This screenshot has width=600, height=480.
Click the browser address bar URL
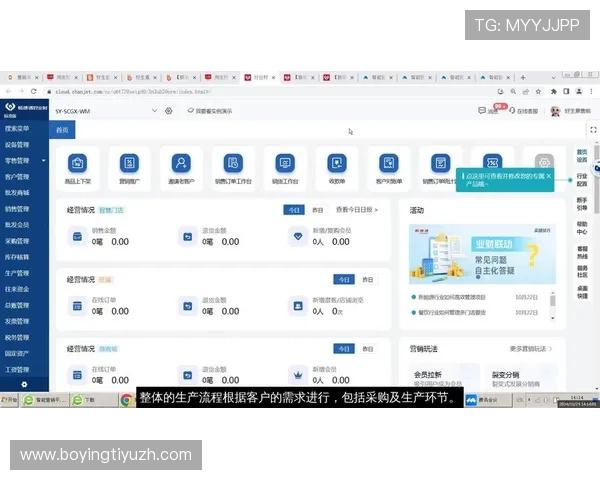point(133,92)
